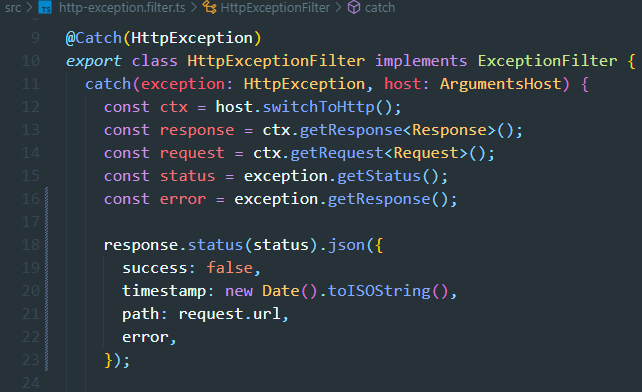Click line number 9 in the gutter
Image resolution: width=642 pixels, height=392 pixels.
[35, 38]
